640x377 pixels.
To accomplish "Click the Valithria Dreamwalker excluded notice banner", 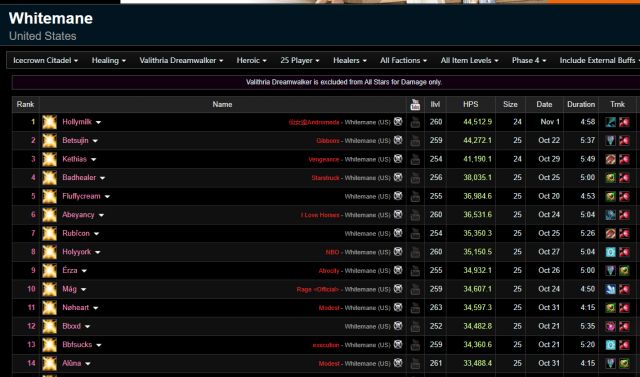I will click(344, 82).
